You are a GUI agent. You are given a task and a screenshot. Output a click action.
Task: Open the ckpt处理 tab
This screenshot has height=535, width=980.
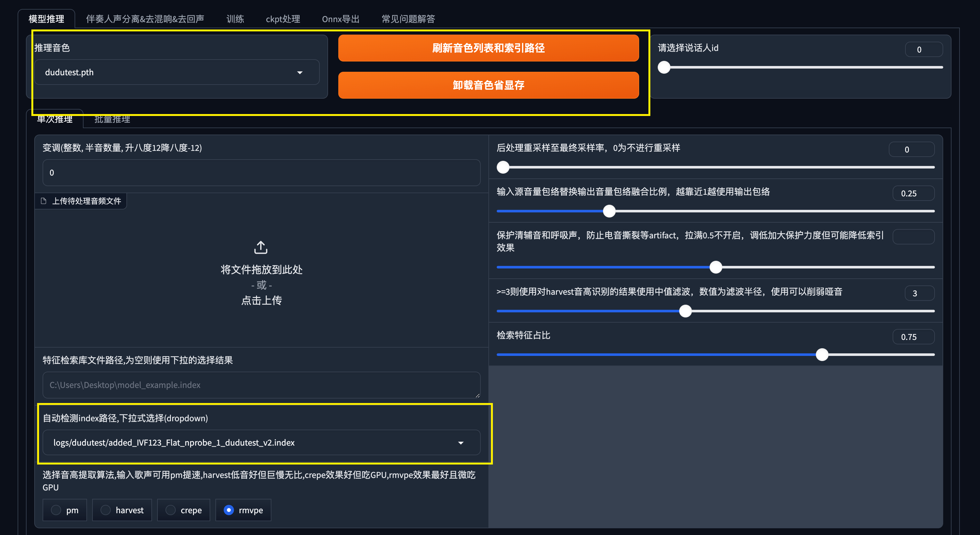pos(283,19)
